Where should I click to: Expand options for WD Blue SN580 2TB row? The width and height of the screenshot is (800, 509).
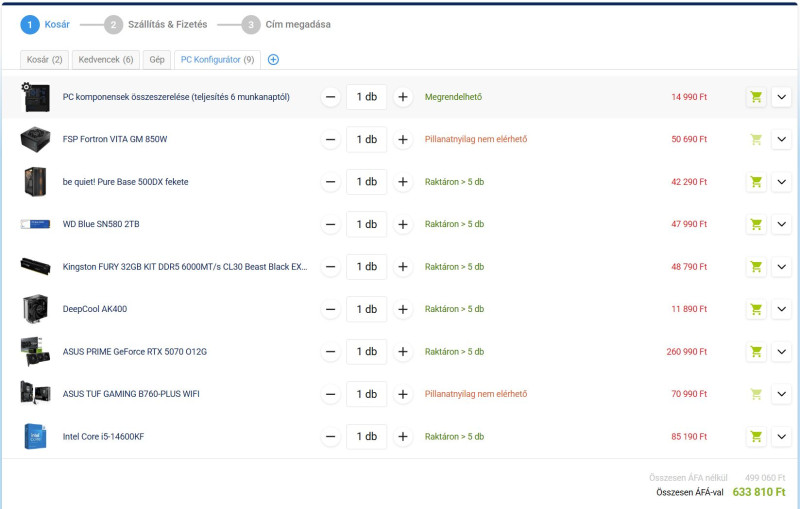pos(781,224)
